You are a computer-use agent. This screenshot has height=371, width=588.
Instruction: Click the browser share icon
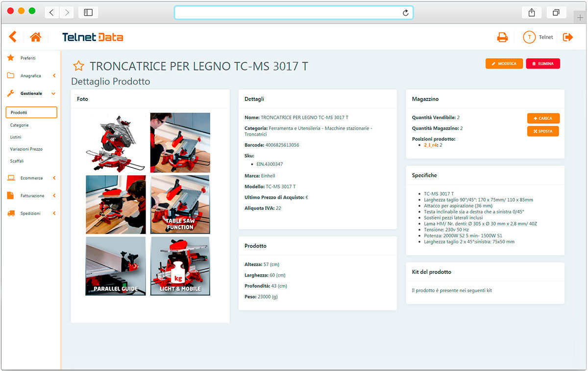(x=532, y=13)
